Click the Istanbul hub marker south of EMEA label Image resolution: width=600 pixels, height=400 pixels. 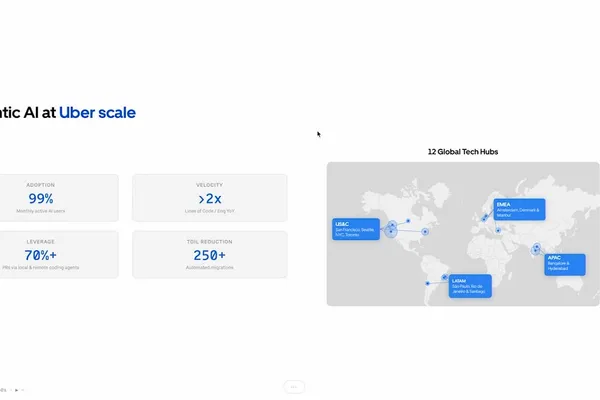click(x=498, y=230)
